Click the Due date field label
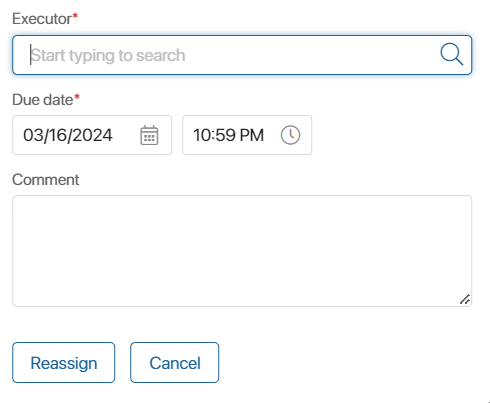The width and height of the screenshot is (490, 403). click(x=43, y=100)
